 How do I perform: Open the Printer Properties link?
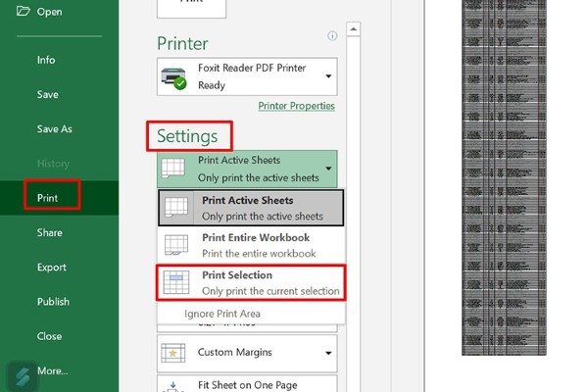coord(296,106)
